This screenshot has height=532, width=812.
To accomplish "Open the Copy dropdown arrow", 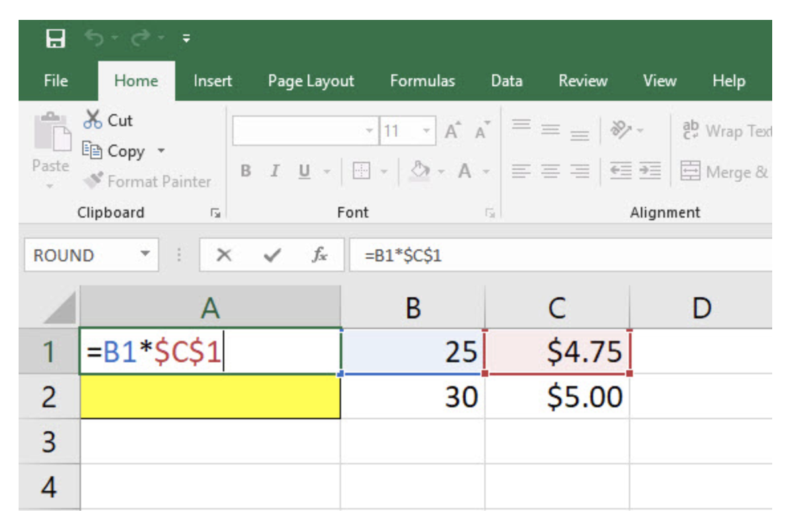I will [161, 151].
